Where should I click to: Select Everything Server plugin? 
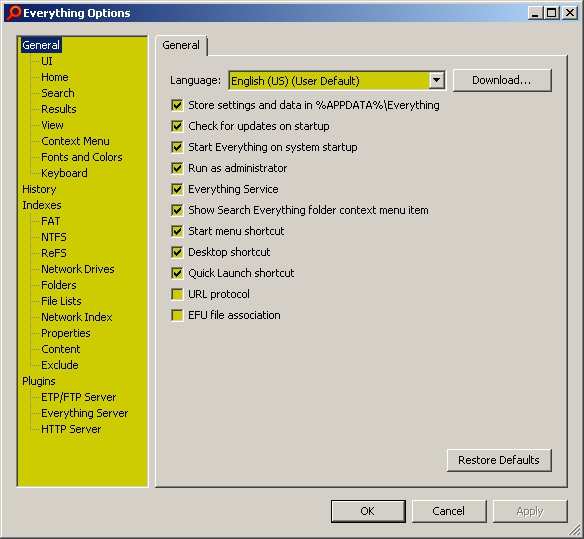85,413
